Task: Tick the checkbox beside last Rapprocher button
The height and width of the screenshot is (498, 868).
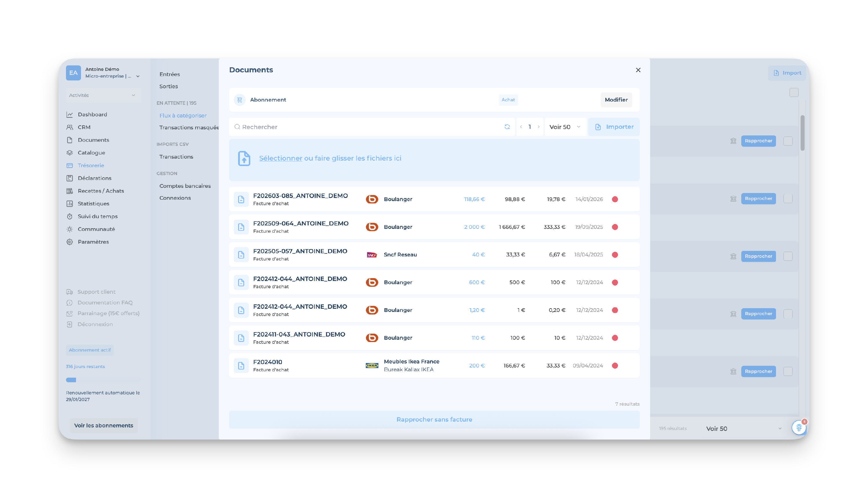Action: (788, 372)
